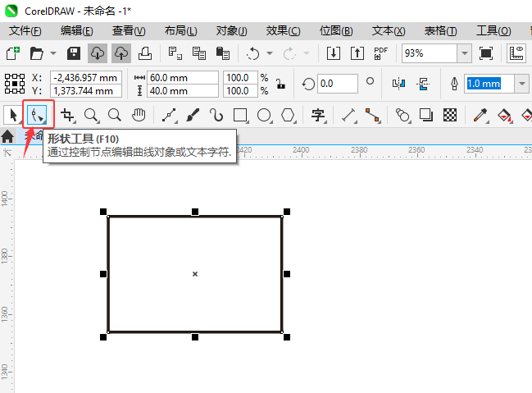Cut the selection using the Cut icon

point(175,53)
